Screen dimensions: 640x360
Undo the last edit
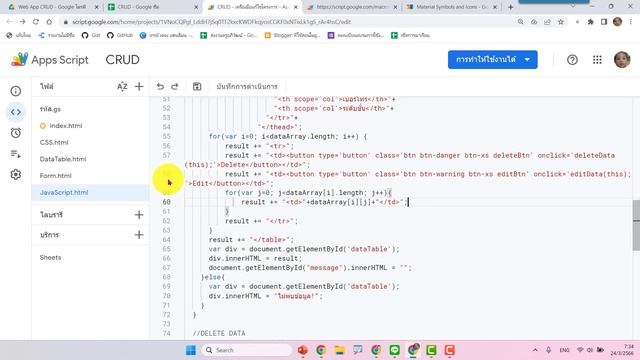click(x=160, y=87)
